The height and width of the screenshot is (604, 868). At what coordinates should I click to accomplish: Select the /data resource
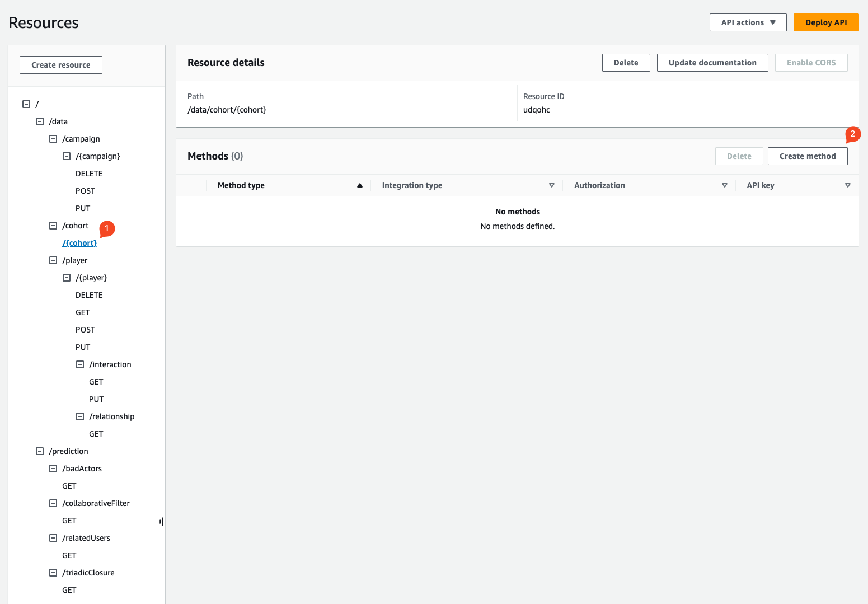58,121
